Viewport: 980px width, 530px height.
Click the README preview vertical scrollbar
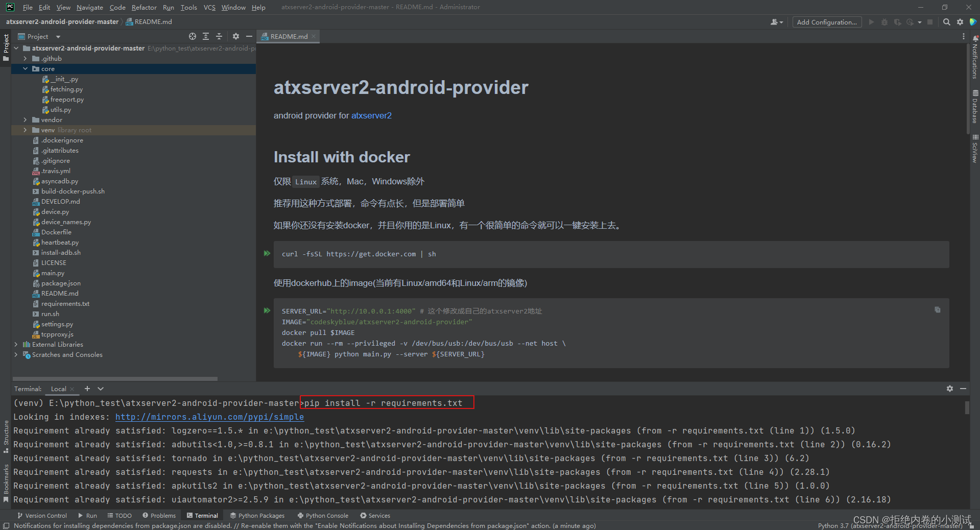968,89
